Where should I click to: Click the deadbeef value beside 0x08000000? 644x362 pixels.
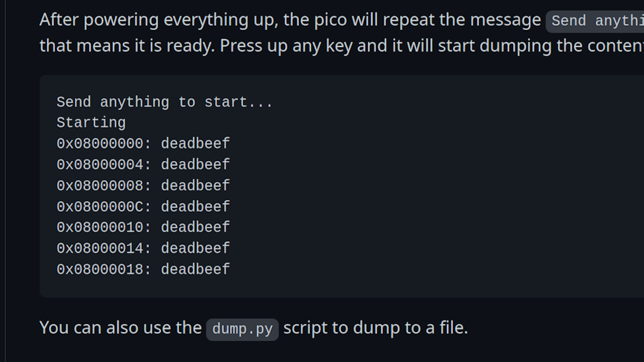click(195, 144)
